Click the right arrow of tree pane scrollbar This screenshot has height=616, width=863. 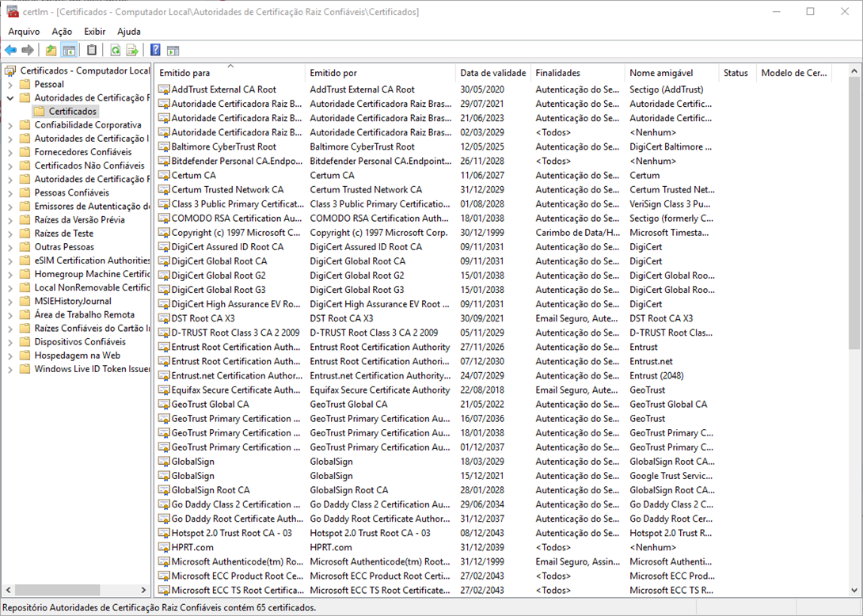pyautogui.click(x=143, y=590)
